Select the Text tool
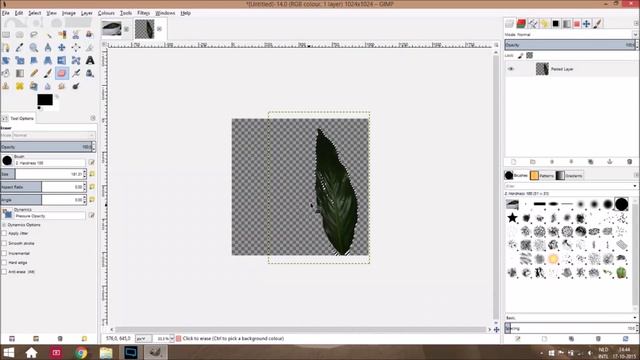 point(90,60)
